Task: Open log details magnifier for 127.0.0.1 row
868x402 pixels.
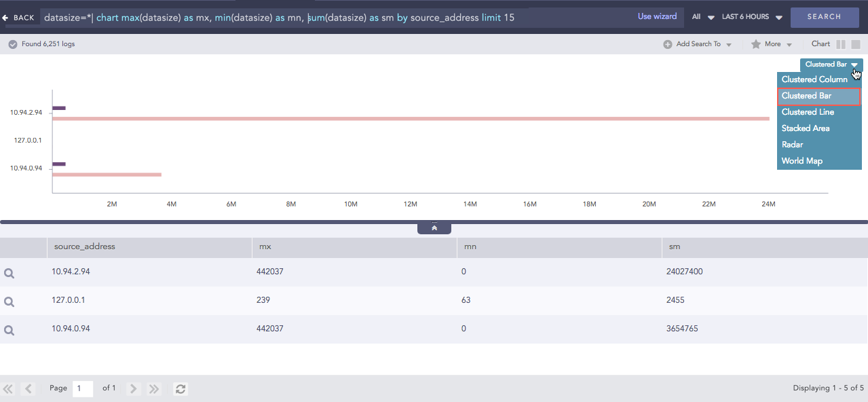Action: (9, 301)
